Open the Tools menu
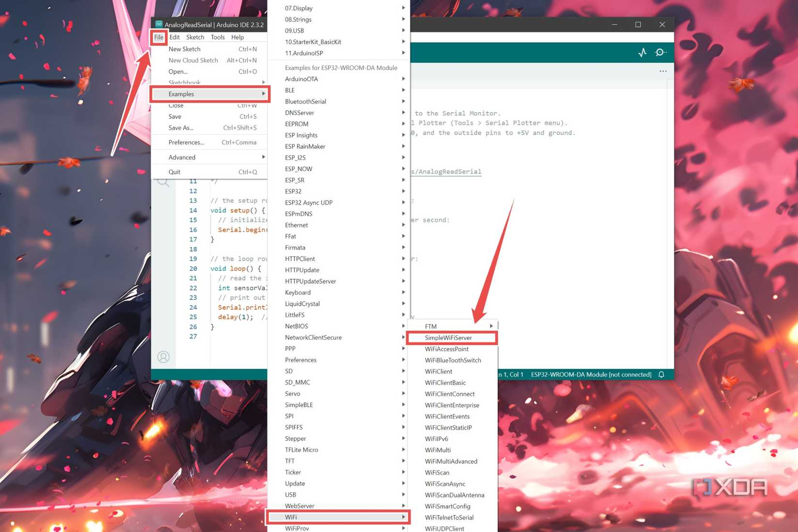798x532 pixels. (217, 37)
